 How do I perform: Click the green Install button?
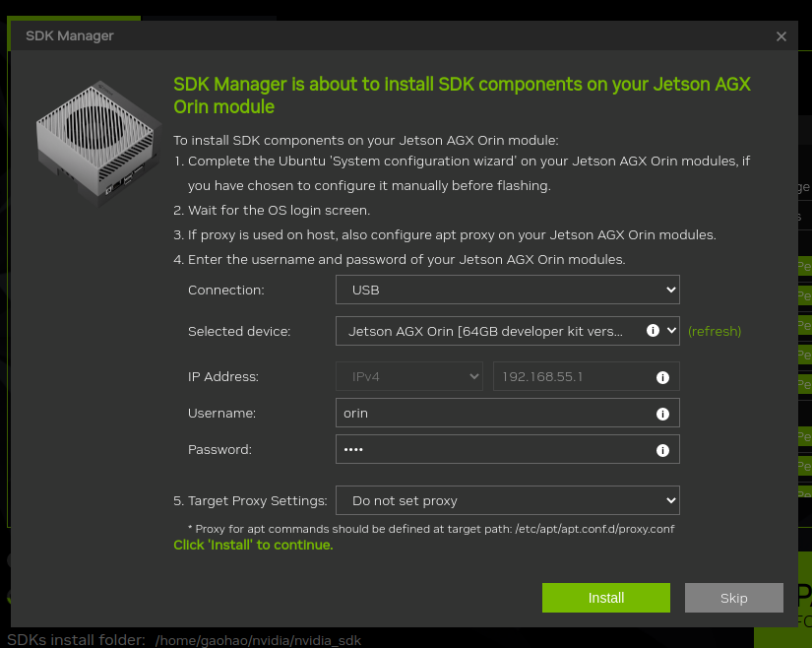pos(606,598)
